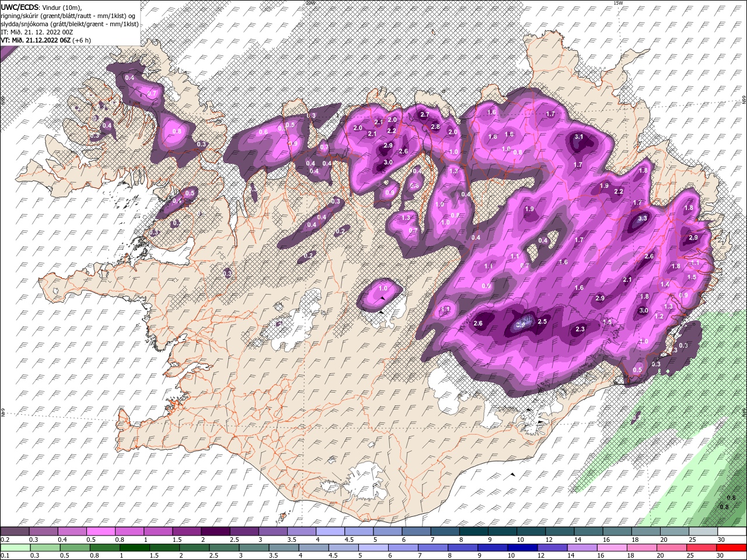Pick the dark green swatch labeled 1, bottom legend

tap(134, 547)
